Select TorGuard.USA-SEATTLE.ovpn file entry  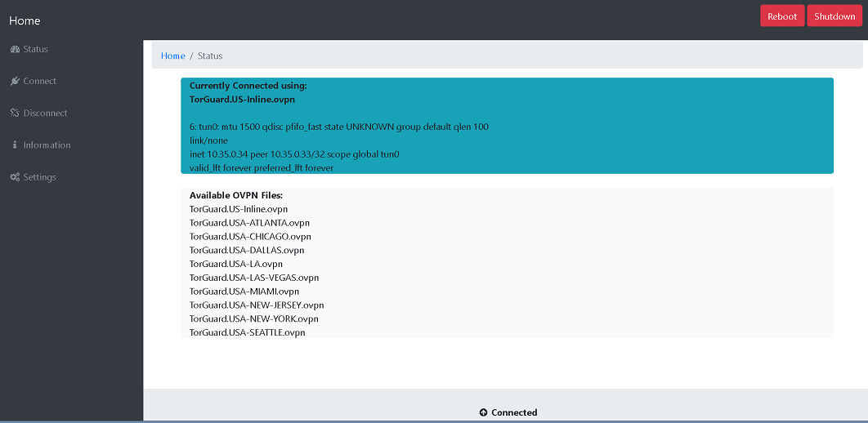pos(248,333)
